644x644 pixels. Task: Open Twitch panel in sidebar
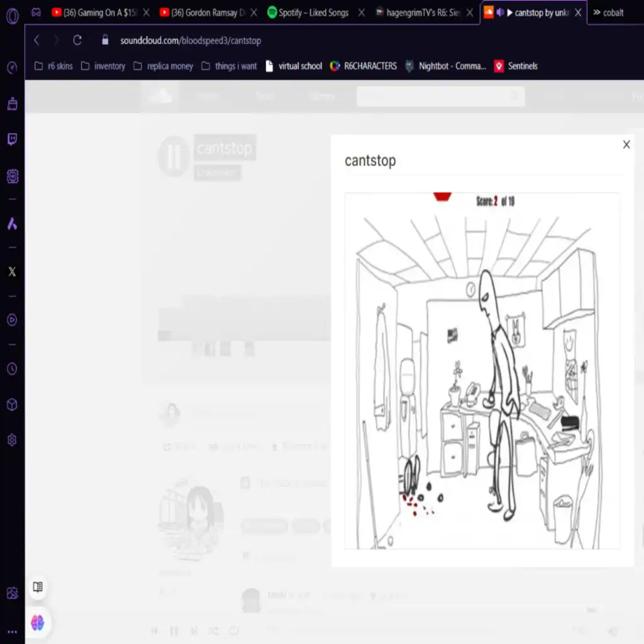[13, 139]
